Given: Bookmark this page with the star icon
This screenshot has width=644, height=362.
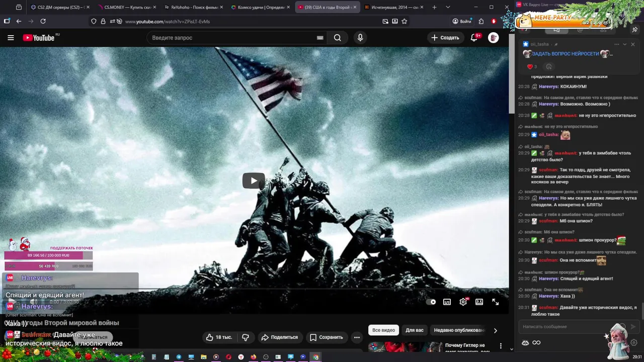Looking at the screenshot, I should [404, 21].
